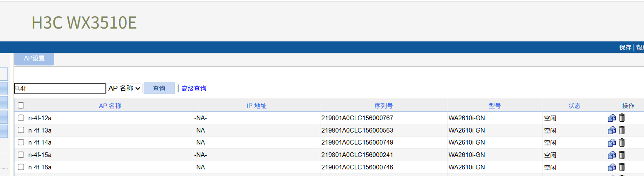Sort by the 状态 column header

pyautogui.click(x=574, y=106)
